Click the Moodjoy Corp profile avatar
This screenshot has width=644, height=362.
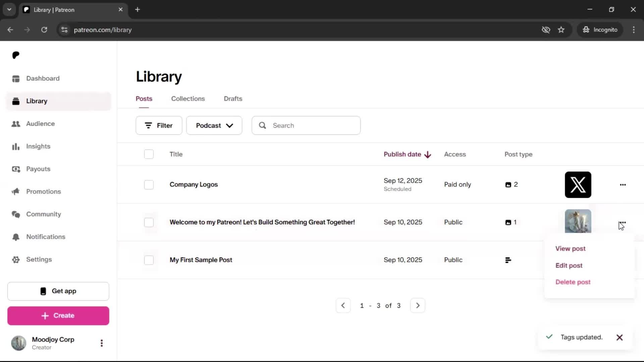[19, 343]
